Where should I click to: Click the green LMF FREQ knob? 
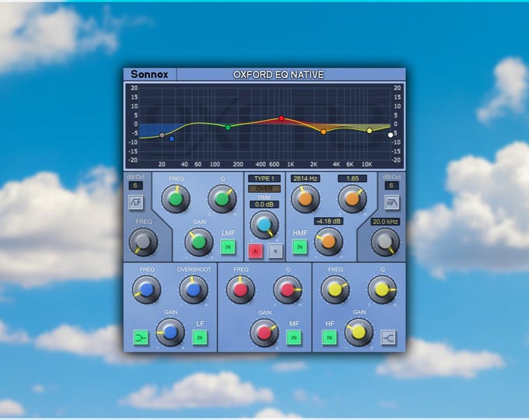(x=176, y=198)
